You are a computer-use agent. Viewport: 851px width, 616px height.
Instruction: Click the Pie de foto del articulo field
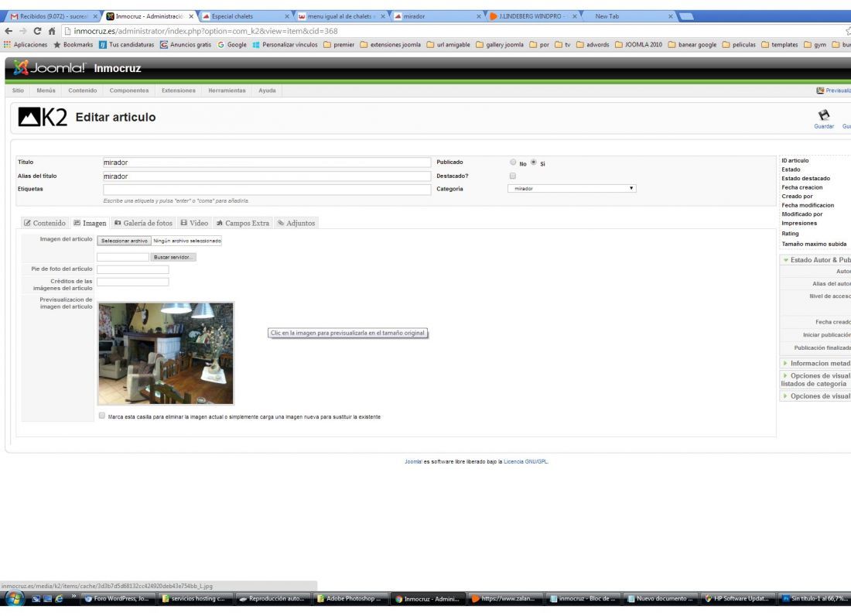point(133,269)
